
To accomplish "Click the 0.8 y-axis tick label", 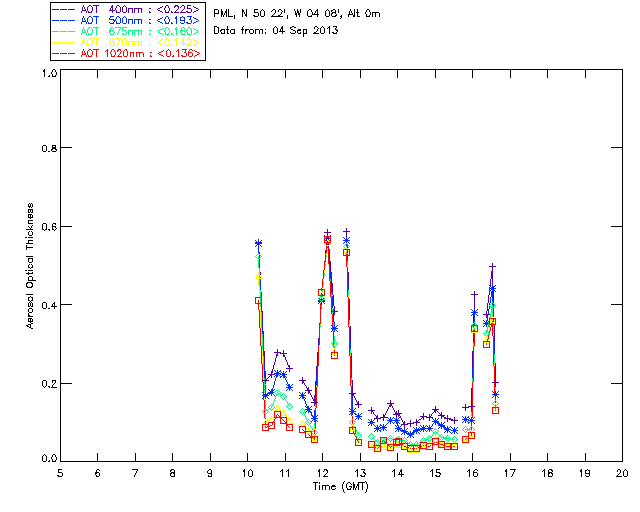I will [49, 148].
